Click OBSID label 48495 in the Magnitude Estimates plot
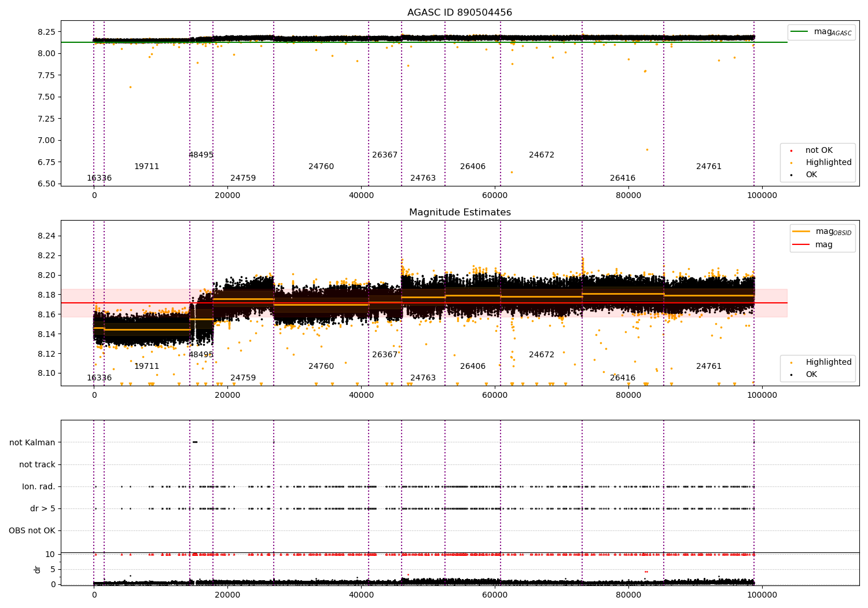868x608 pixels. click(201, 355)
